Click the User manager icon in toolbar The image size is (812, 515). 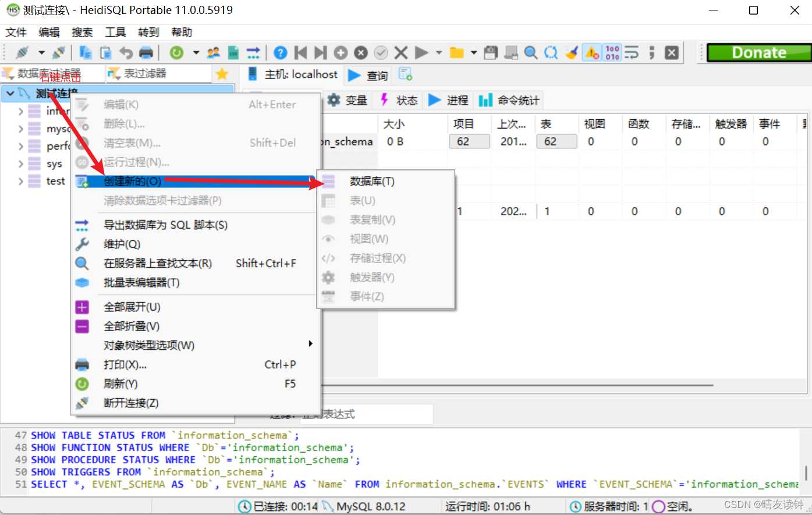pos(213,52)
